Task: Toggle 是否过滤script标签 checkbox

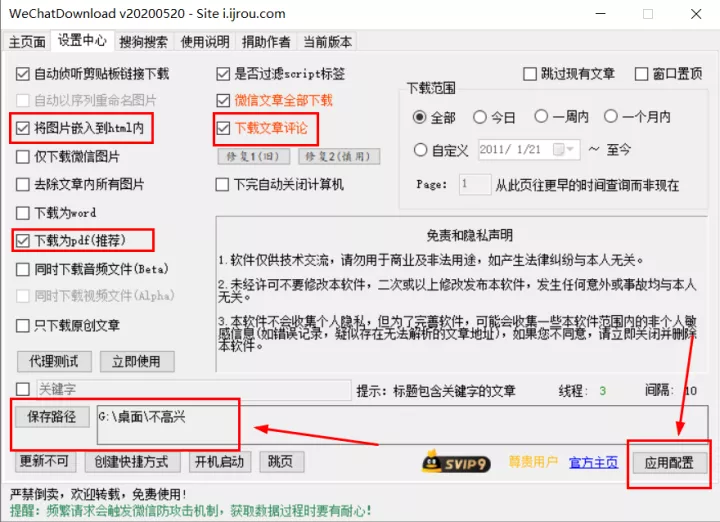Action: (223, 74)
